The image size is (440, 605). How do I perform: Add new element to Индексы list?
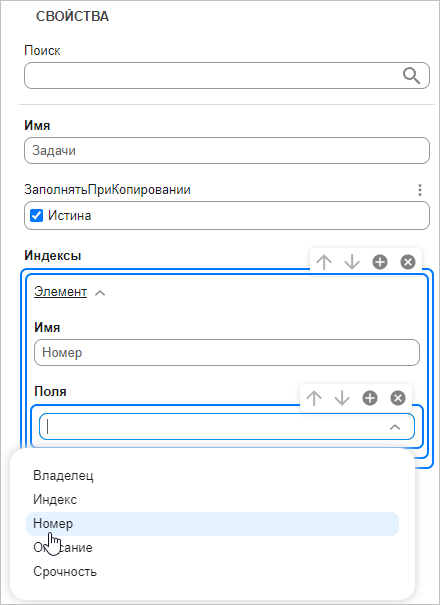point(380,262)
